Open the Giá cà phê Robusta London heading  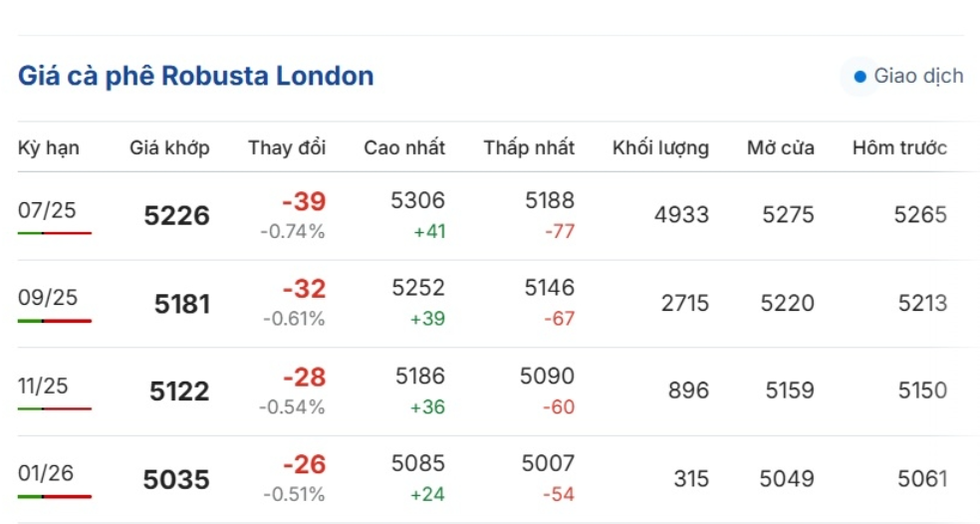coord(196,77)
